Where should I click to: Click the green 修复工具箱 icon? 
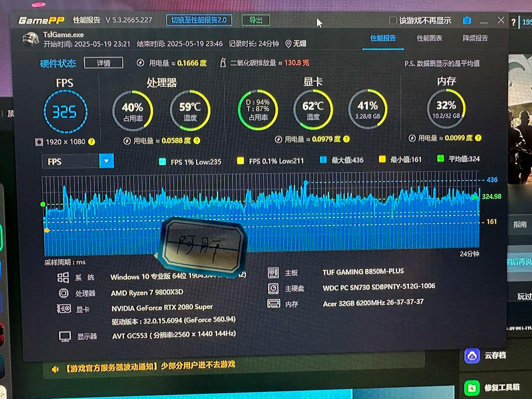(x=472, y=387)
